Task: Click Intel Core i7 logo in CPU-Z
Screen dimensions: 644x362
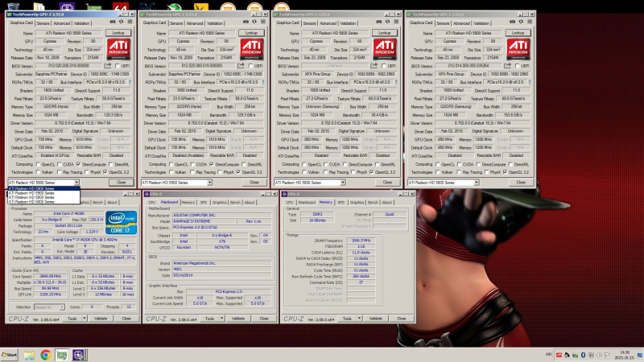Action: coord(122,223)
